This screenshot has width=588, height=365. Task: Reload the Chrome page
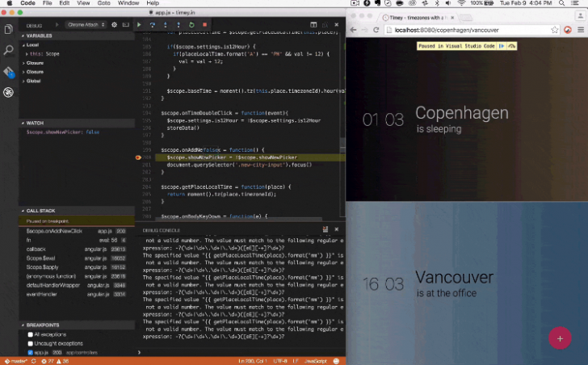click(x=376, y=30)
